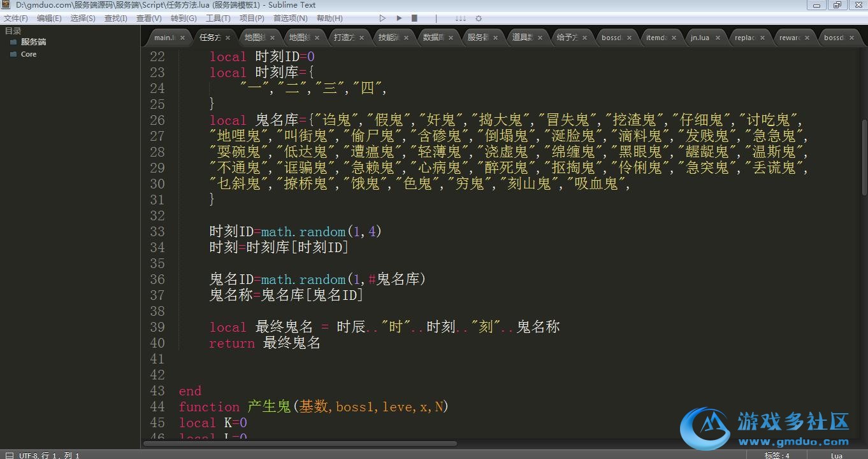Open the 项目(P) menu
This screenshot has height=459, width=868.
(x=252, y=18)
